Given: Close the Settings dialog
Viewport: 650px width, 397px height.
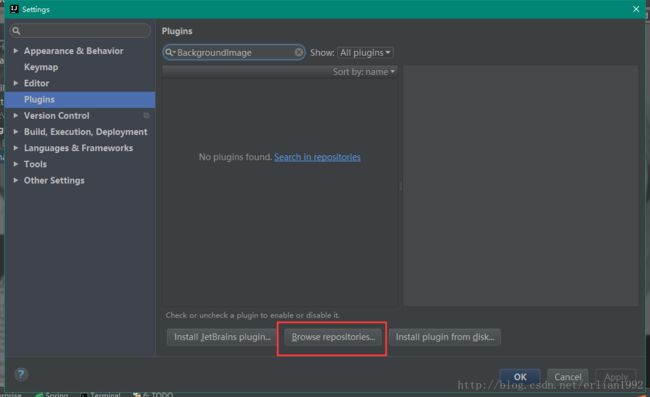Looking at the screenshot, I should (x=636, y=9).
